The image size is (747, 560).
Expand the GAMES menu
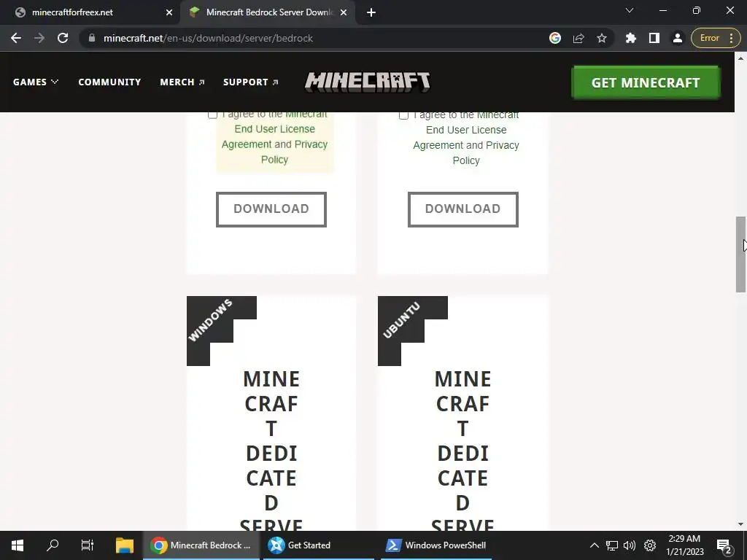coord(36,82)
